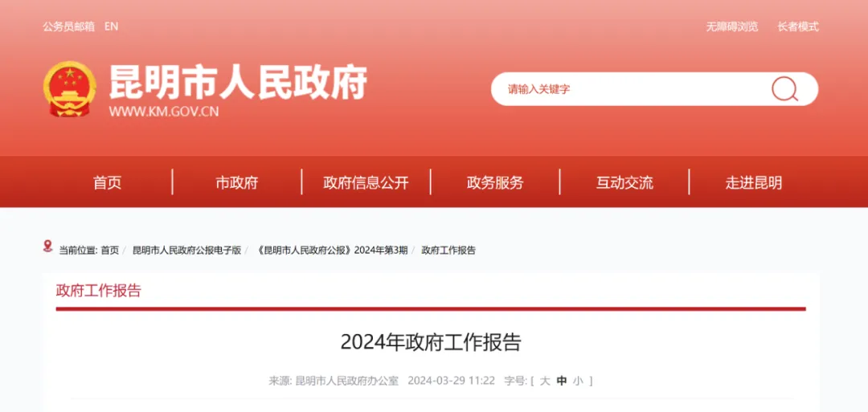Image resolution: width=868 pixels, height=412 pixels.
Task: Toggle 长者模式 elder mode
Action: tap(797, 27)
